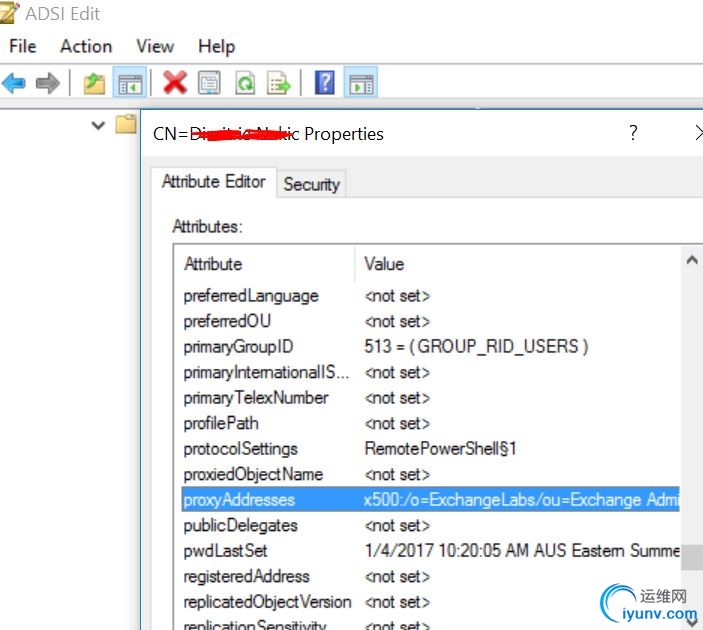Click the red Delete X icon

tap(174, 83)
